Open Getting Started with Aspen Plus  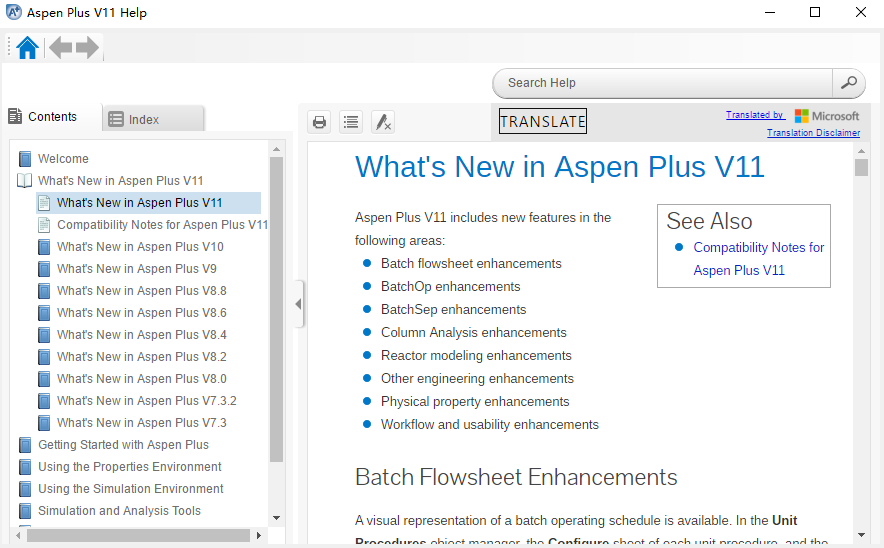[123, 445]
